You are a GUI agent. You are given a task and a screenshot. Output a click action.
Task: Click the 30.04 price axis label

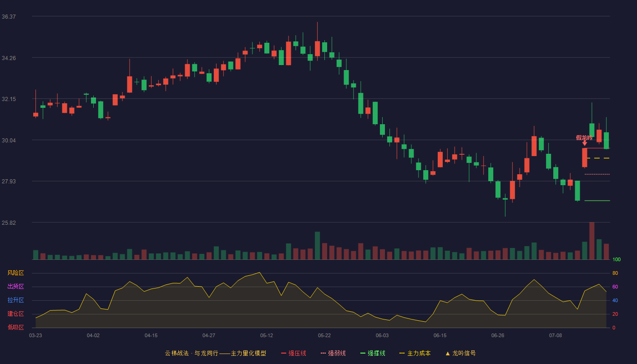[x=9, y=141]
